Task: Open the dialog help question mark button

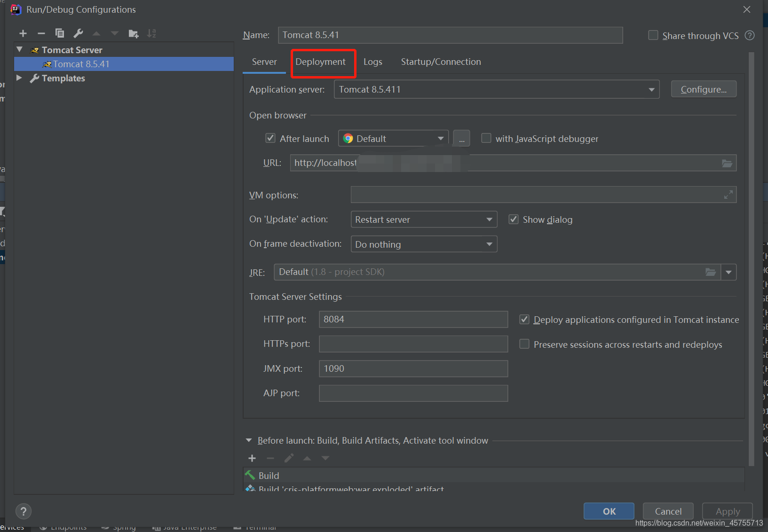Action: click(x=24, y=511)
